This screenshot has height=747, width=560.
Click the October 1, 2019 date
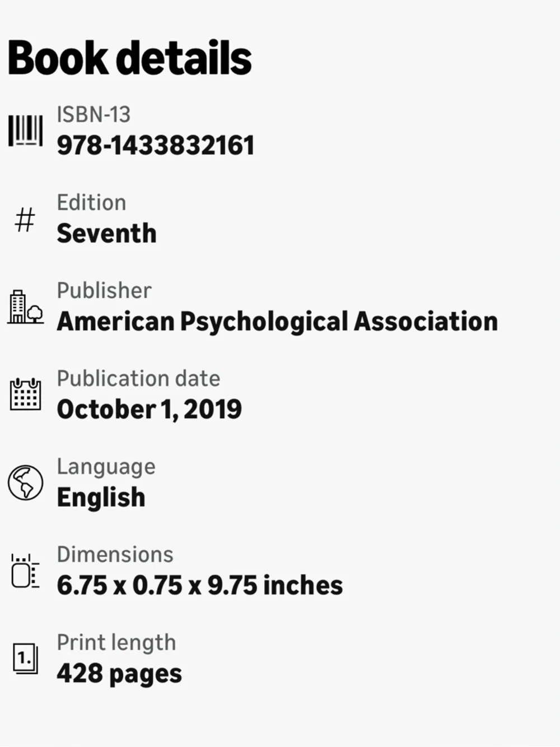tap(150, 410)
